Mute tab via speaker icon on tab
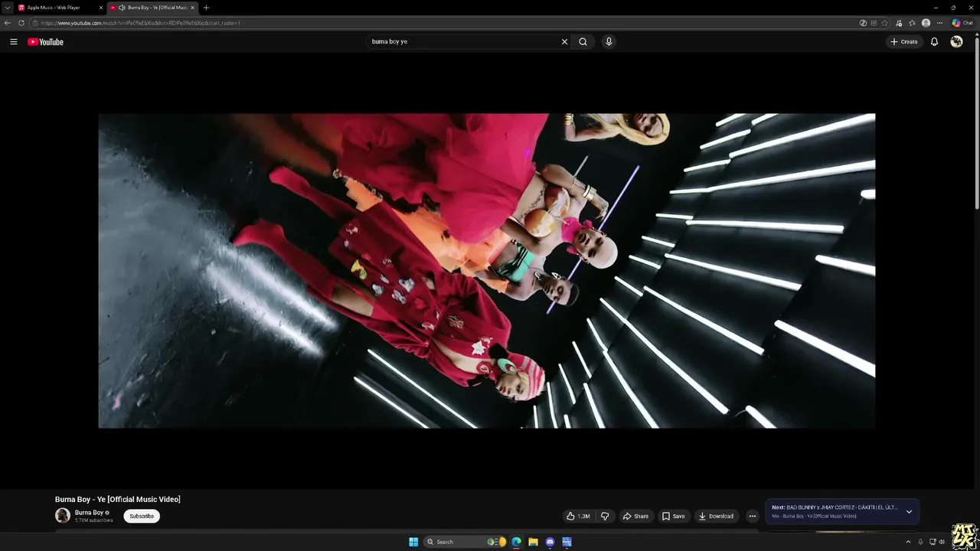 122,8
